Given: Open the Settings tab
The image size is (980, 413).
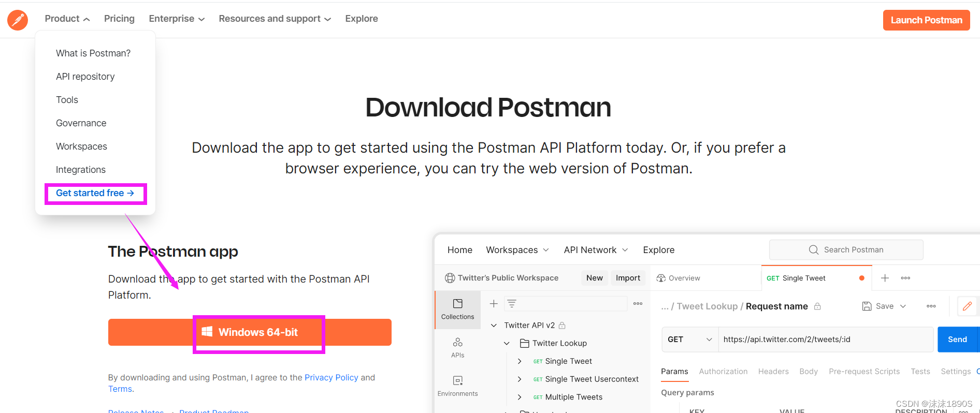Looking at the screenshot, I should point(956,372).
